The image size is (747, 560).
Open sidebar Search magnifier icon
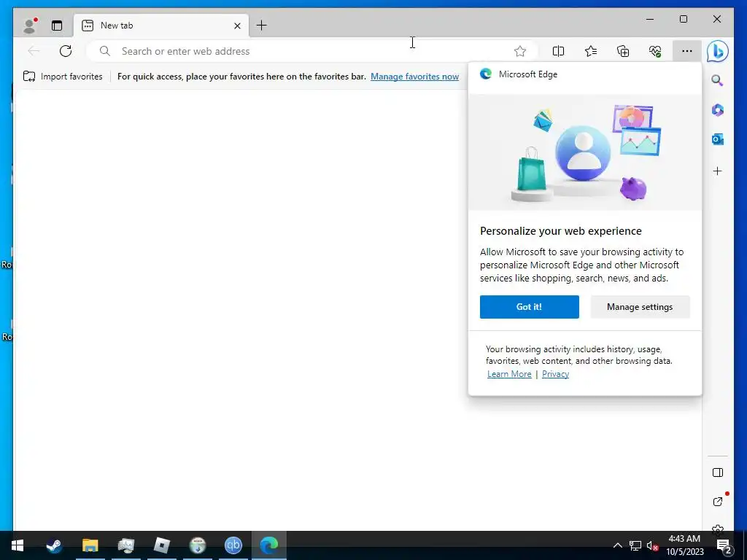point(718,80)
